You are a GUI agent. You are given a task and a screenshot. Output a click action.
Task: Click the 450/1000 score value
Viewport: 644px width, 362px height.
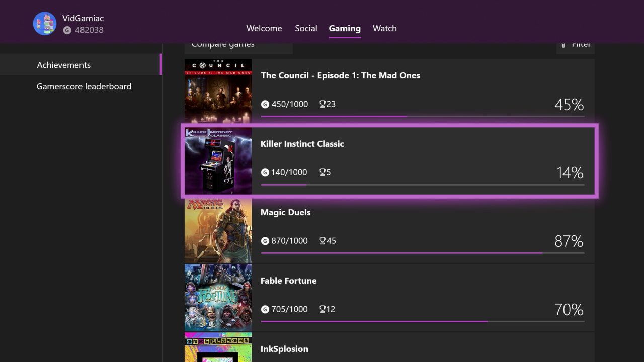(x=290, y=104)
